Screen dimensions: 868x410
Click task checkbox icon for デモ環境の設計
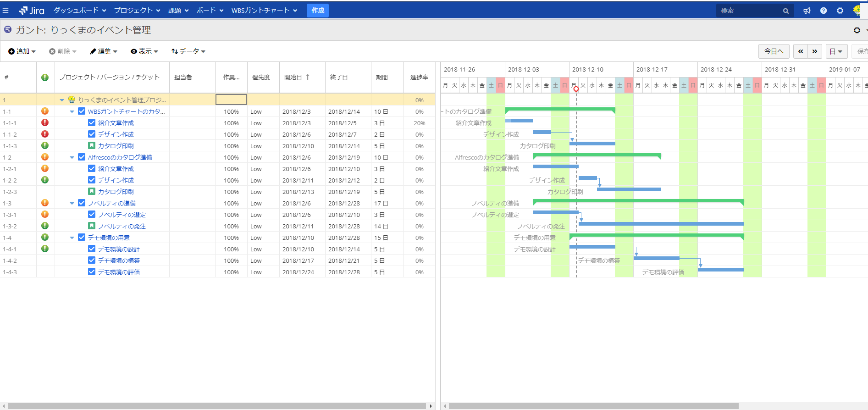pyautogui.click(x=92, y=249)
